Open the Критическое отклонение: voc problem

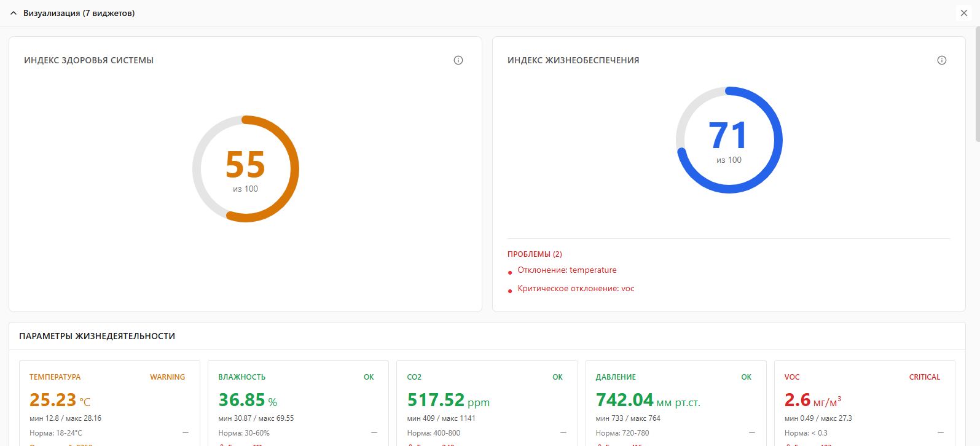tap(576, 288)
